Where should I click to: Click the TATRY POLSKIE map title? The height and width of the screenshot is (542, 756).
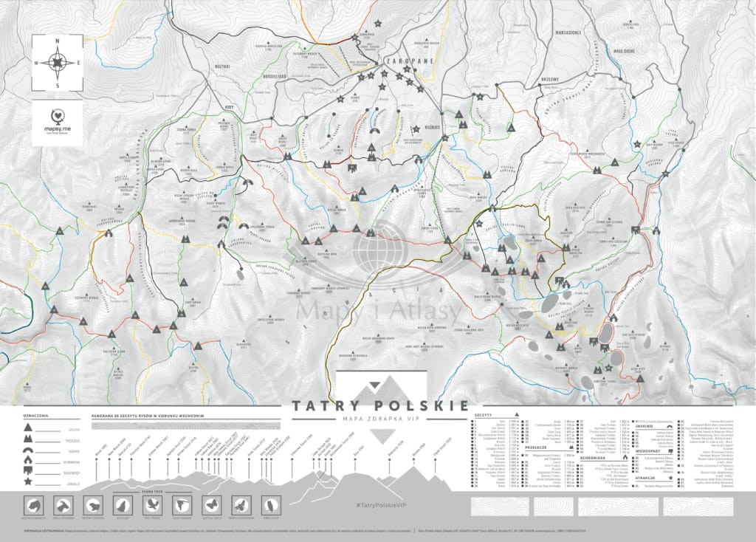pyautogui.click(x=379, y=405)
